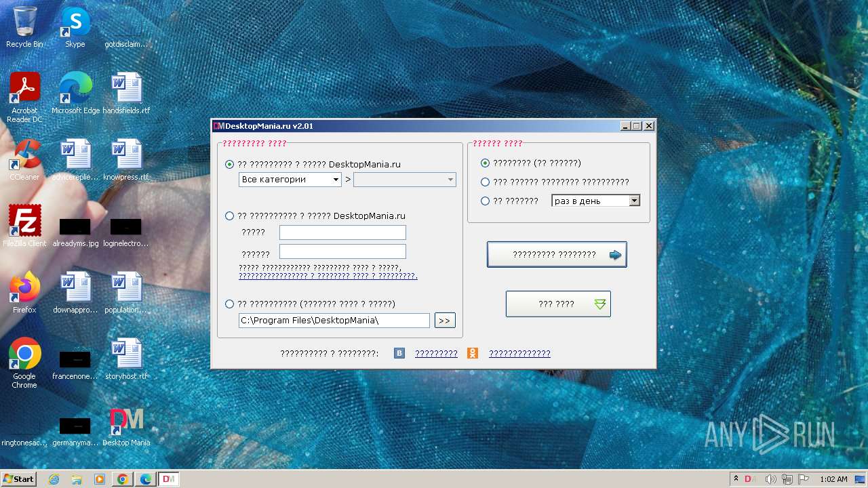This screenshot has width=868, height=488.
Task: Open ringtonesac... file on desktop
Action: (24, 432)
